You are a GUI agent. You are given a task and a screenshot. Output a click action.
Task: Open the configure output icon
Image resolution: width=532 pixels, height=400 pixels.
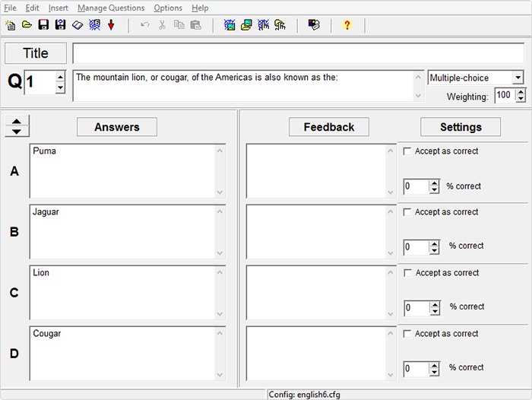click(314, 25)
